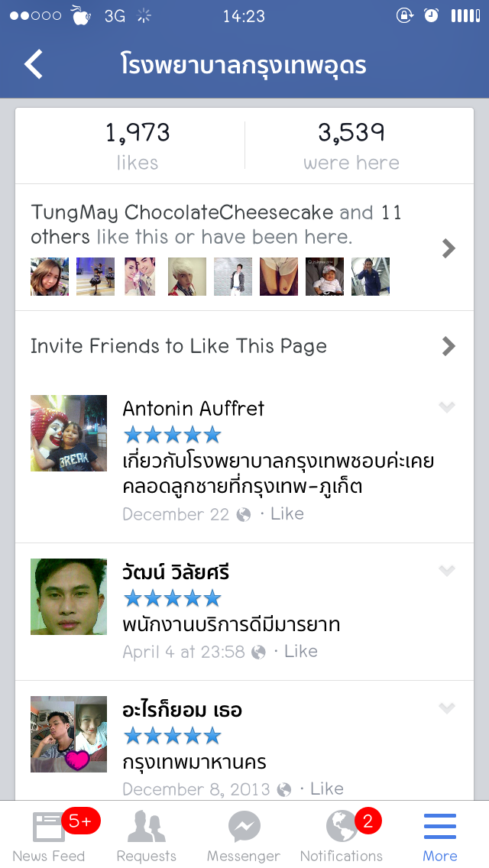Tap Invite Friends to Like This Page
This screenshot has height=868, width=489.
click(x=179, y=346)
